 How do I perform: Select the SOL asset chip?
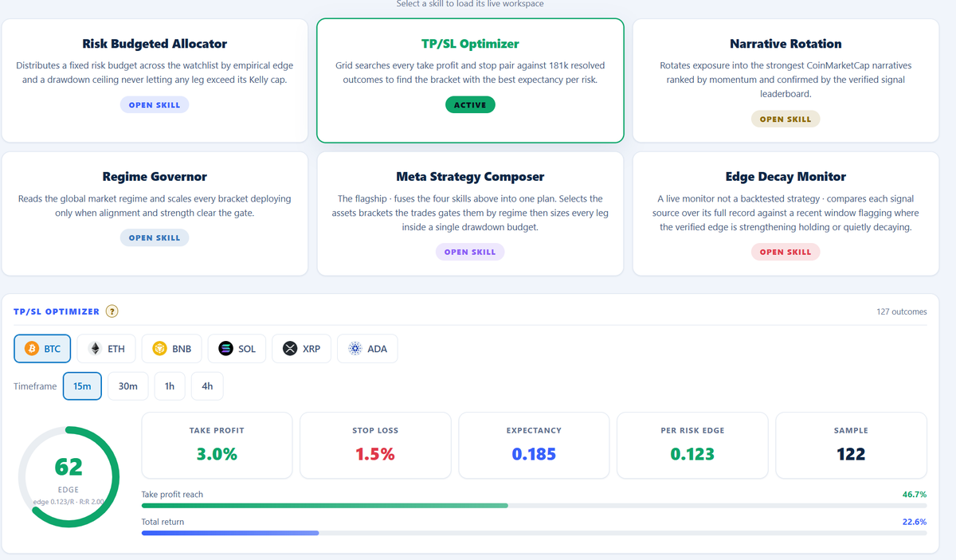tap(237, 349)
